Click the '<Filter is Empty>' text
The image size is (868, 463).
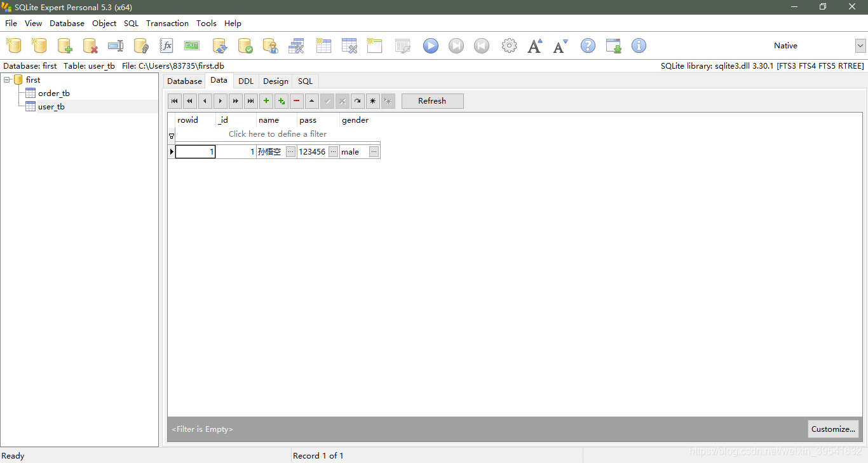[x=202, y=429]
